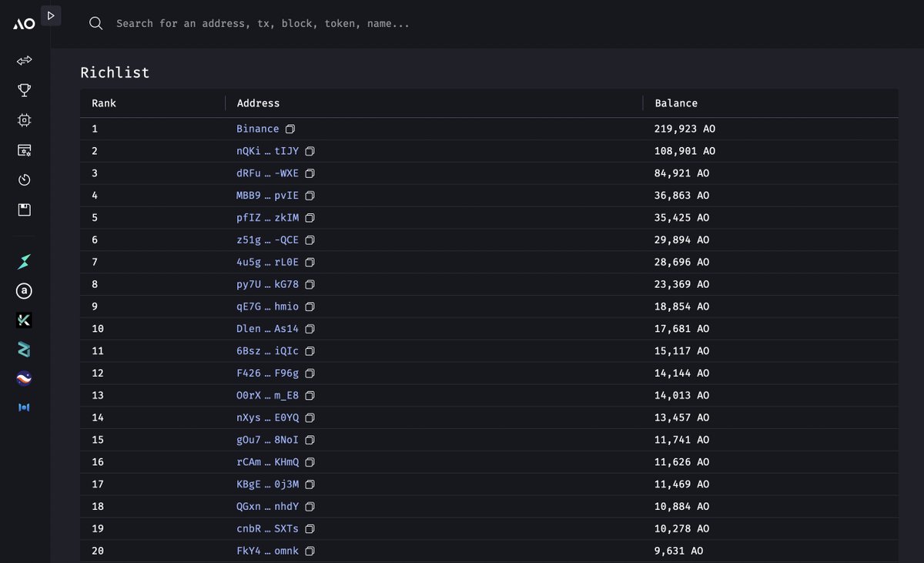Copy the dRFu … -WXE address
This screenshot has height=563, width=924.
310,173
